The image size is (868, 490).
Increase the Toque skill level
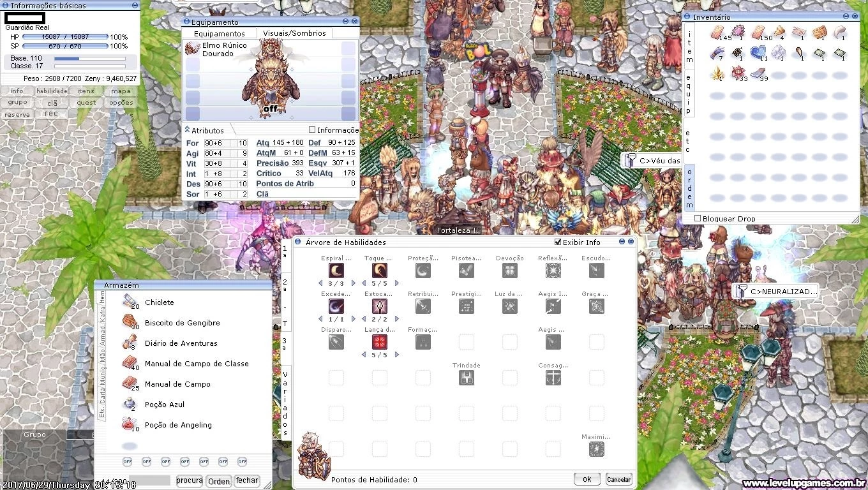point(396,283)
